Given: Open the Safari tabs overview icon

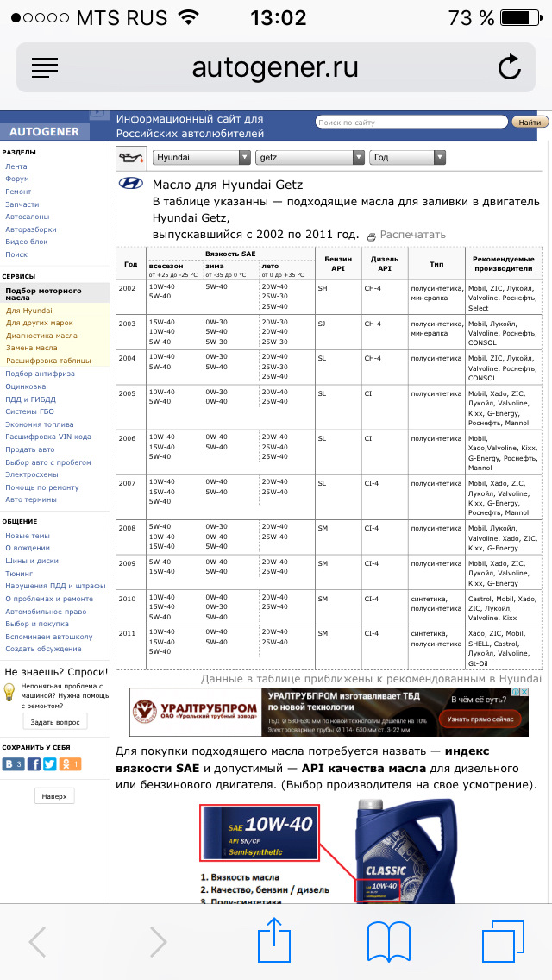Looking at the screenshot, I should pyautogui.click(x=502, y=942).
